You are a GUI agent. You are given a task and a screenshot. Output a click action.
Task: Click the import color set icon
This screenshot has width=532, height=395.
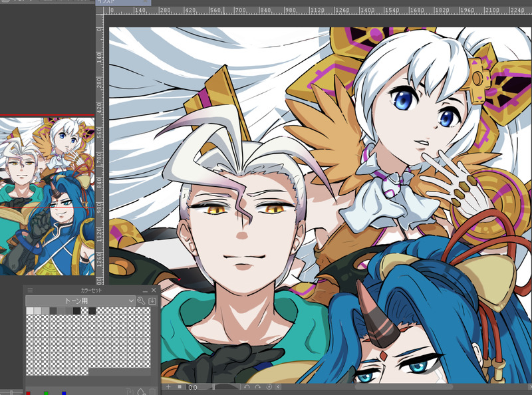coord(152,301)
